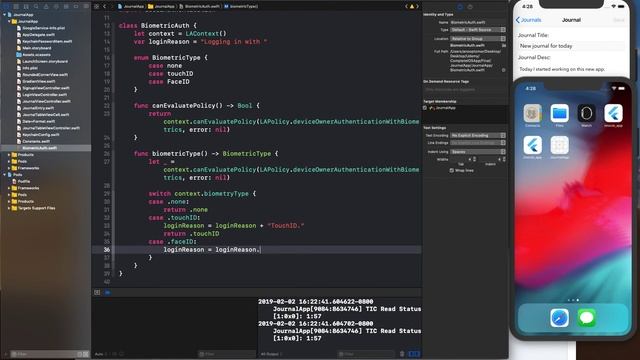The width and height of the screenshot is (640, 360).
Task: Tap the Save button in simulator Journal screen
Action: click(x=619, y=20)
